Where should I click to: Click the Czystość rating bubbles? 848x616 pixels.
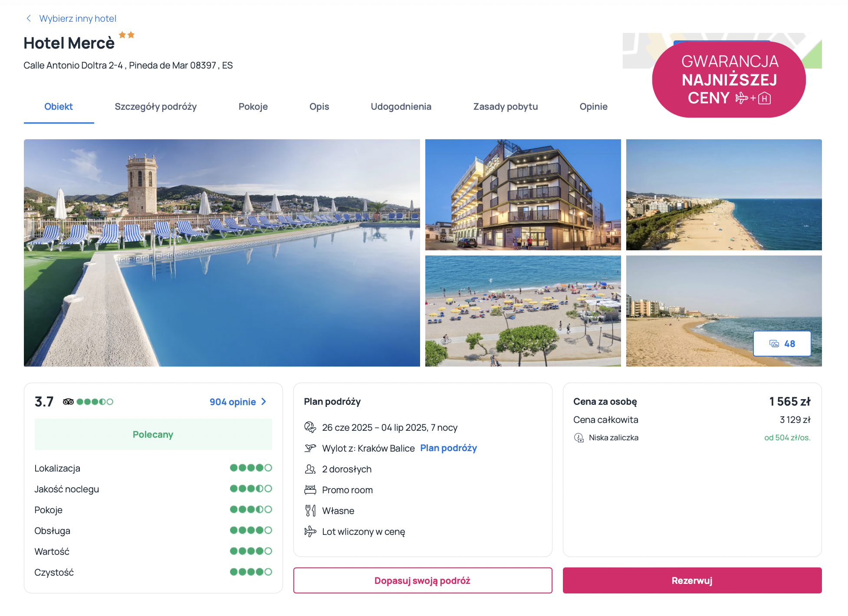[251, 572]
